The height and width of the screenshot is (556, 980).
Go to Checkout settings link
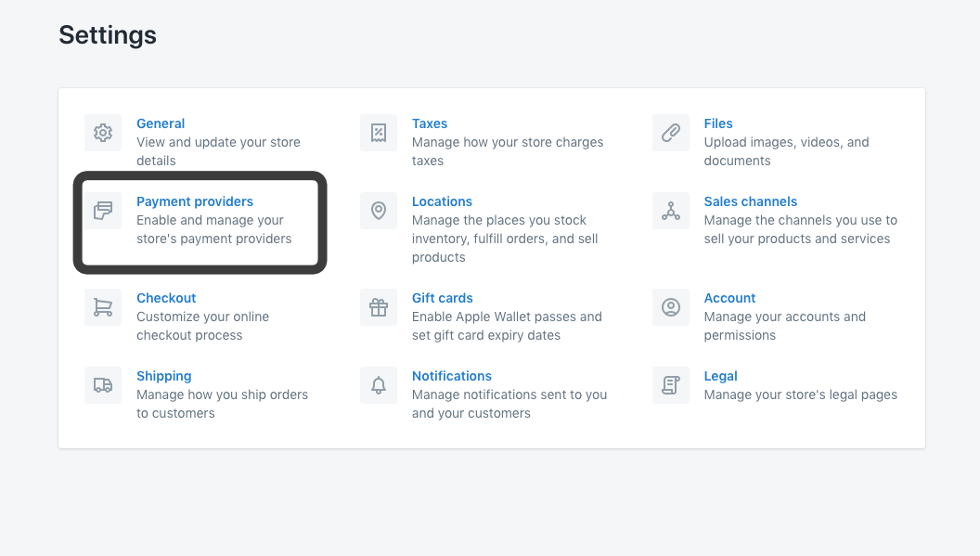pyautogui.click(x=166, y=298)
